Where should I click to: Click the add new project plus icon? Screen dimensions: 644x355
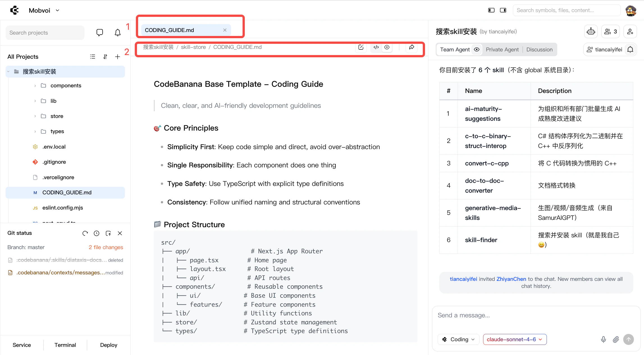coord(118,57)
